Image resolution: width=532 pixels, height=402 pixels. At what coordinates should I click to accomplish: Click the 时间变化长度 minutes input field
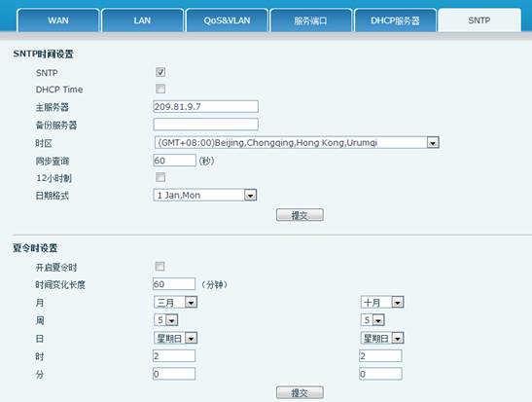[x=174, y=284]
